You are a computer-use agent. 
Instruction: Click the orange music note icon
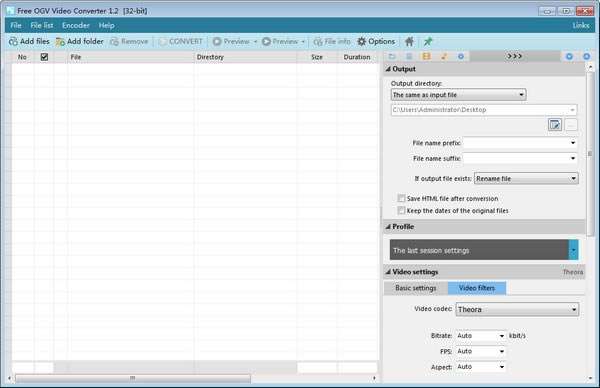(443, 56)
